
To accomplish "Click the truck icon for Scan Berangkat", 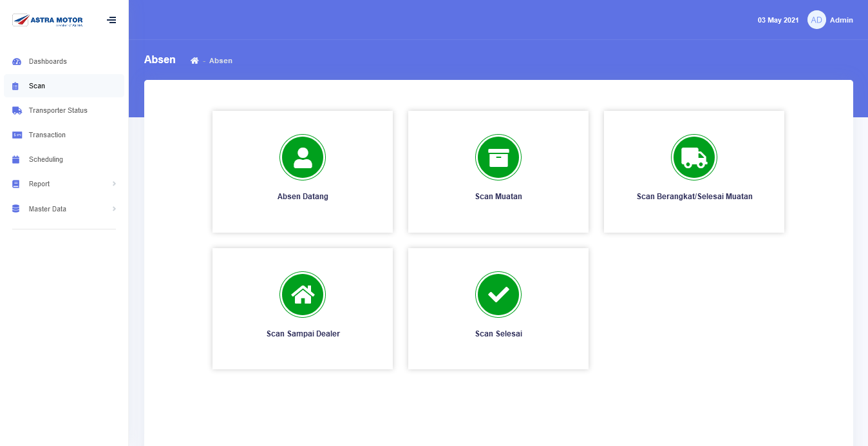I will (x=693, y=157).
